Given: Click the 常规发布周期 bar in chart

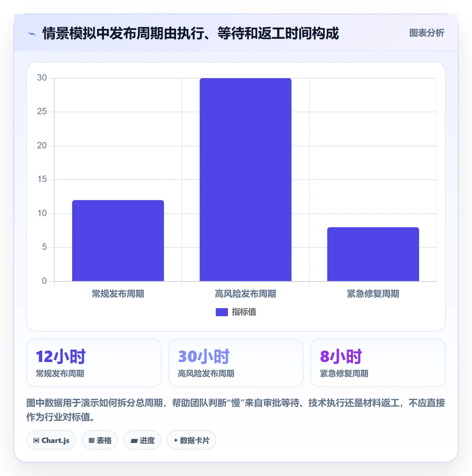Looking at the screenshot, I should click(118, 241).
